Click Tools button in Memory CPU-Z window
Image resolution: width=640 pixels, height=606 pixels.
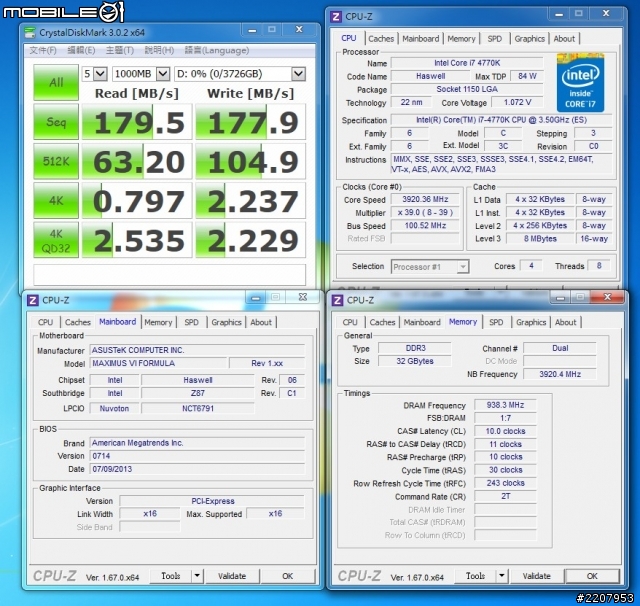[475, 576]
